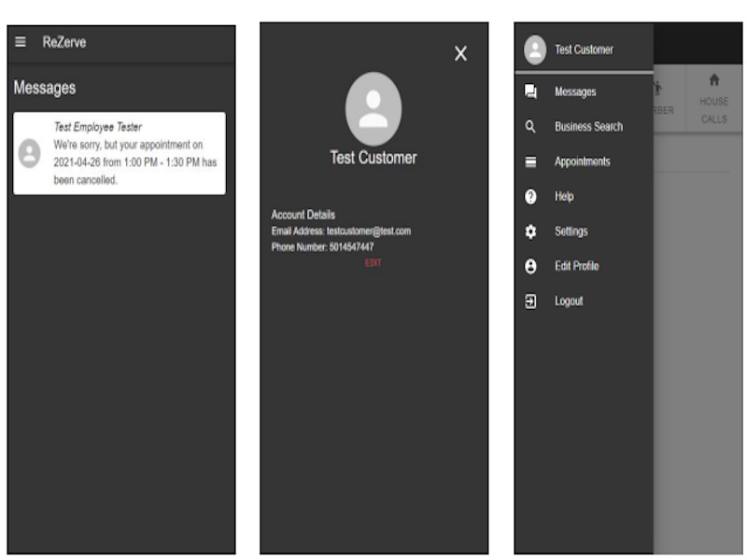Click the Test Customer name in drawer header
This screenshot has height=560, width=747.
(x=585, y=49)
